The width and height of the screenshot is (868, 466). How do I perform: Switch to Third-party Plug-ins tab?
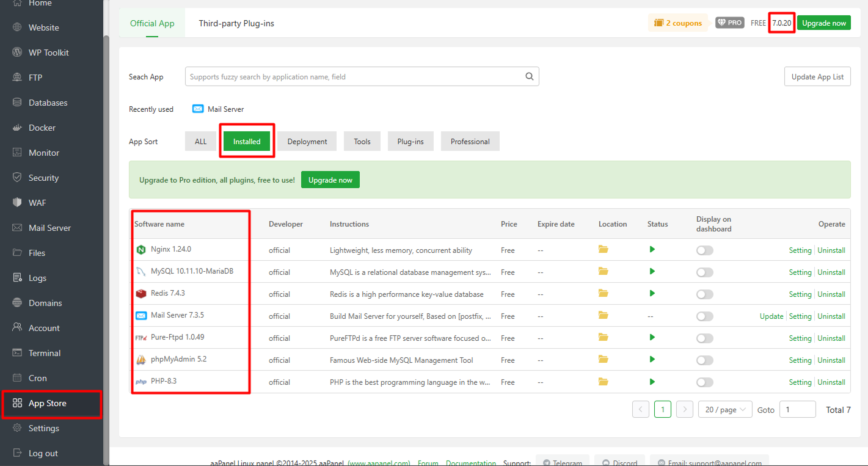(236, 23)
